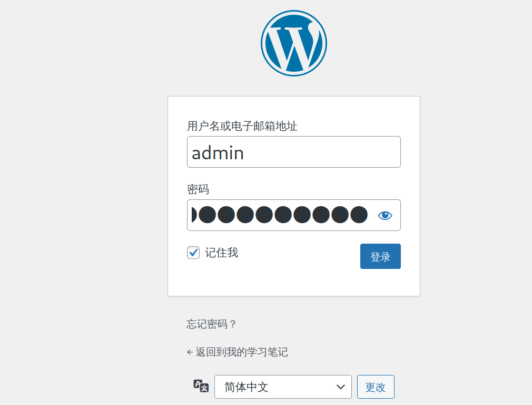Click the WordPress logo

pyautogui.click(x=293, y=43)
